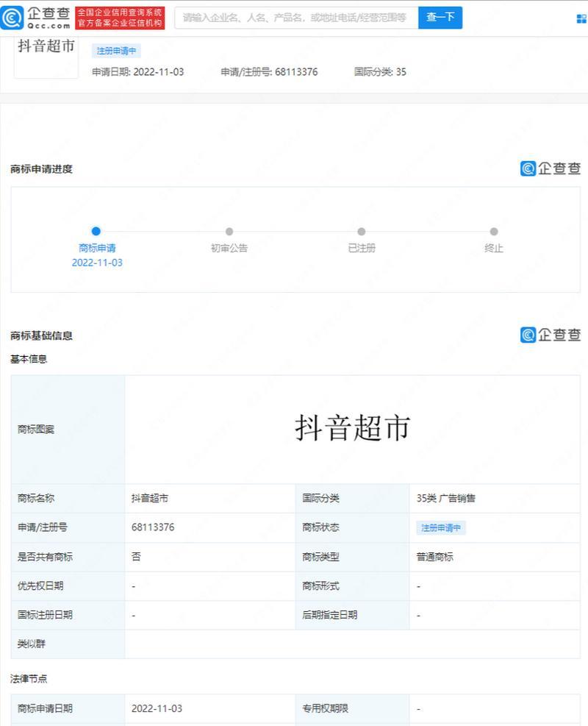This screenshot has width=588, height=726.
Task: Open the grid apps icon at top right
Action: (581, 18)
